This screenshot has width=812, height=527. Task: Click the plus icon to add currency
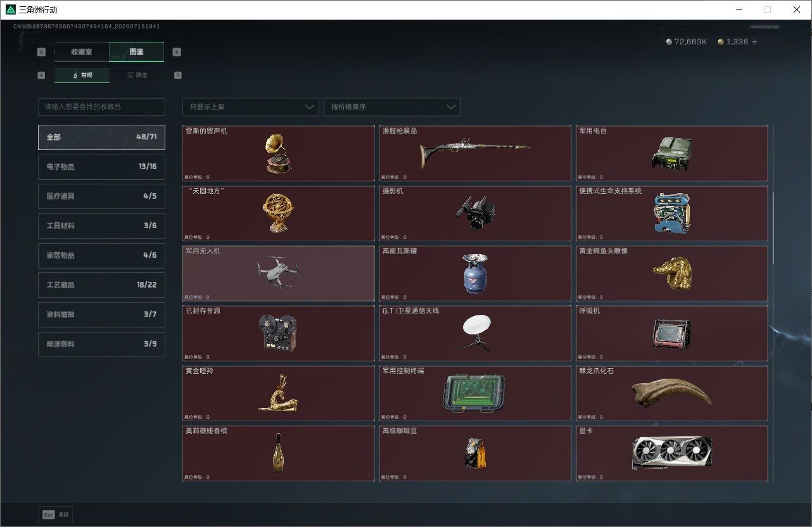754,42
